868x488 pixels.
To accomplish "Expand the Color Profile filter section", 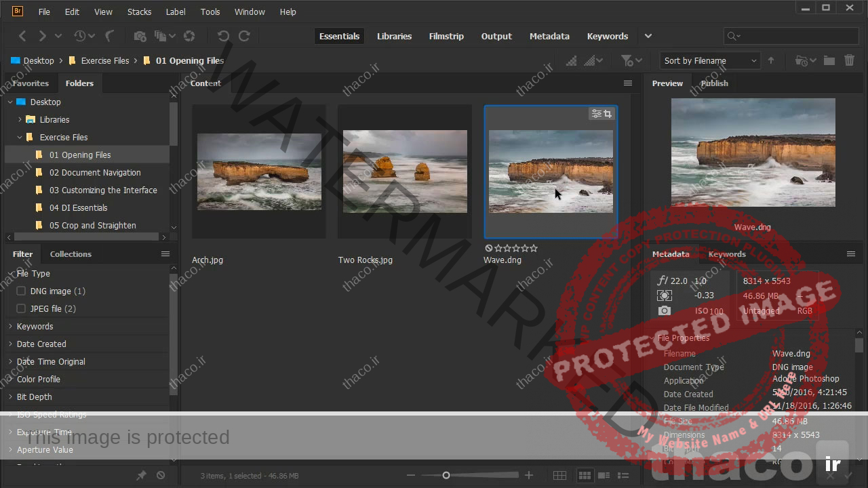I will [10, 379].
